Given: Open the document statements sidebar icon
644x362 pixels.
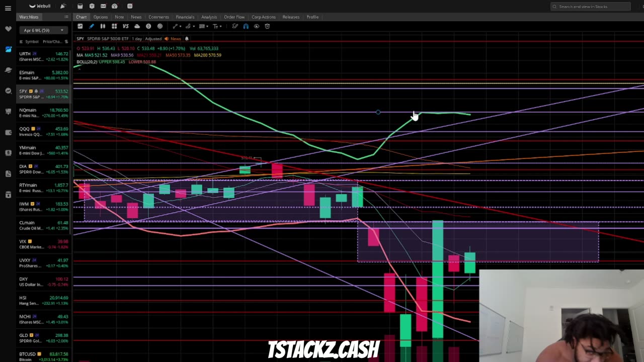Looking at the screenshot, I should coord(8,173).
